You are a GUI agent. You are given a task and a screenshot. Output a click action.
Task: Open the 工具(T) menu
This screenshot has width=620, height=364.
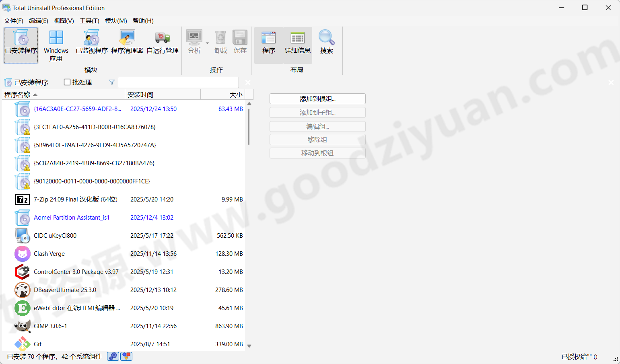click(89, 21)
